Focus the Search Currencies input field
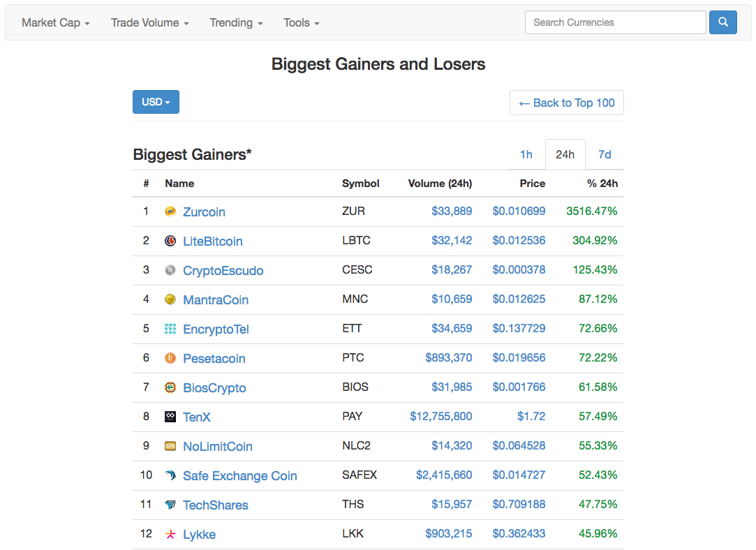756x550 pixels. click(615, 22)
